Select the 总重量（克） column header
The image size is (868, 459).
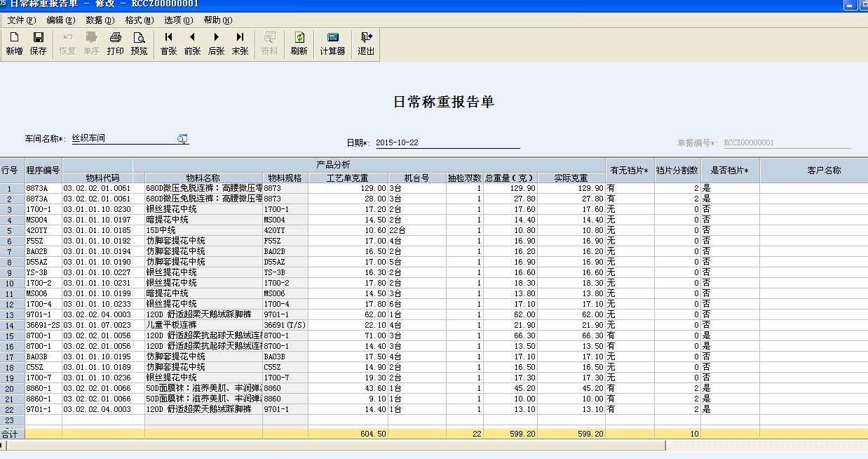point(510,178)
